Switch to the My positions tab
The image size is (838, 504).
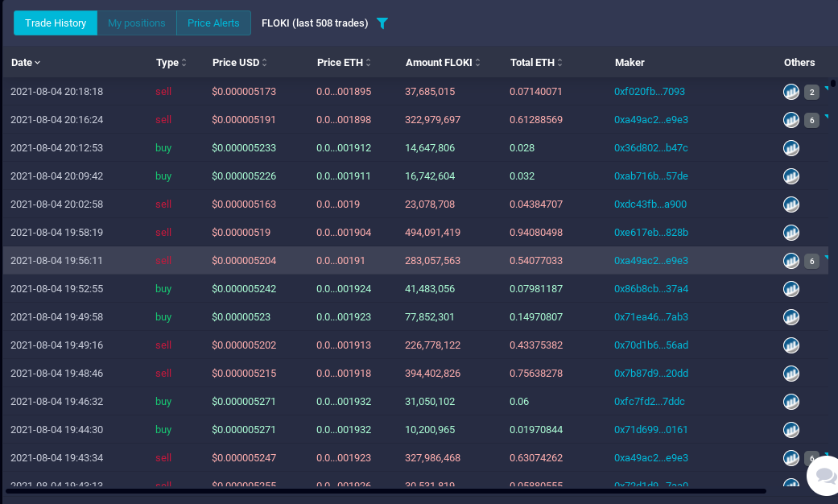click(136, 23)
